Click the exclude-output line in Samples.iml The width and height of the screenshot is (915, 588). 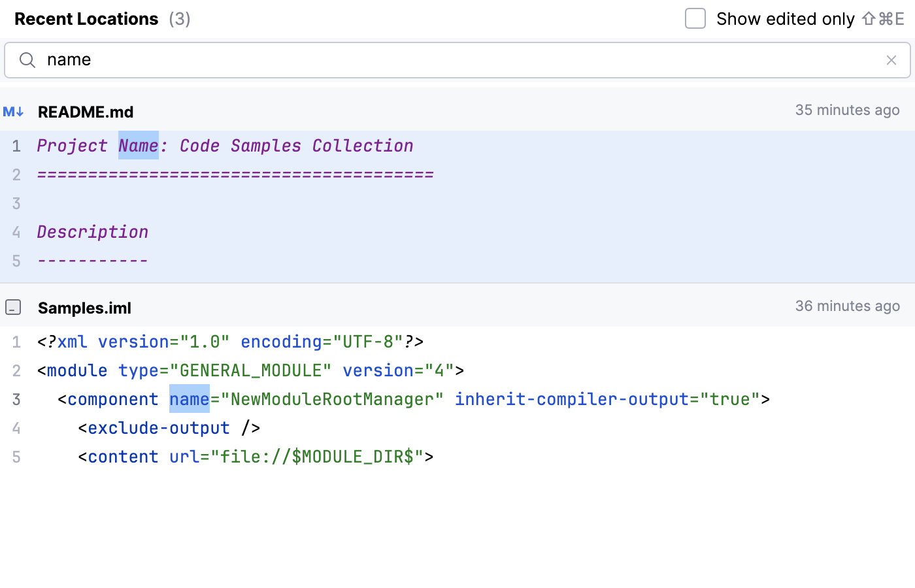pos(169,428)
